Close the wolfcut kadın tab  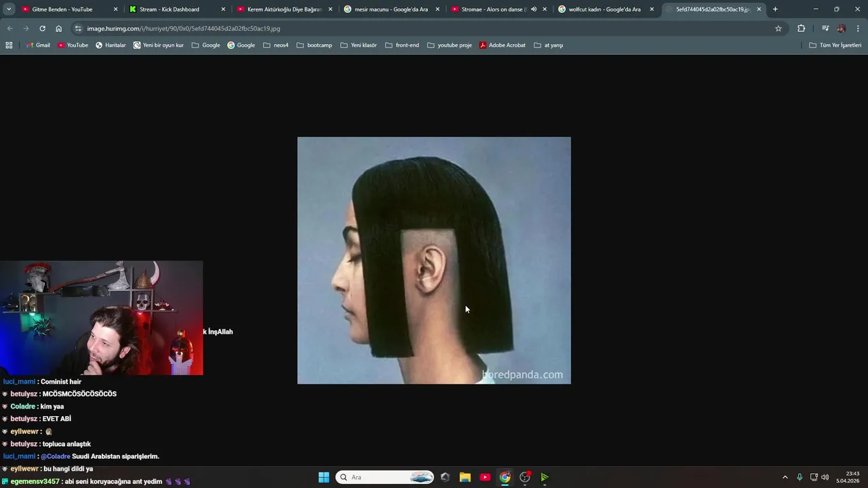tap(652, 9)
